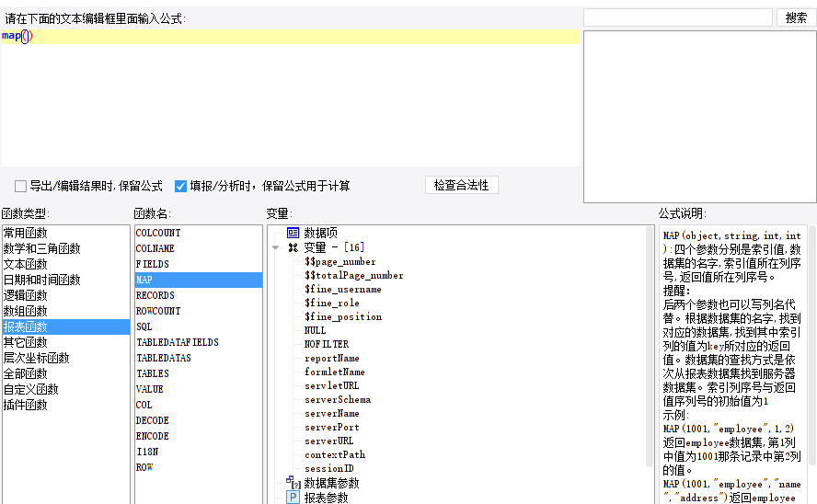The height and width of the screenshot is (504, 817).
Task: Click the 数据集参数 icon
Action: [x=293, y=482]
